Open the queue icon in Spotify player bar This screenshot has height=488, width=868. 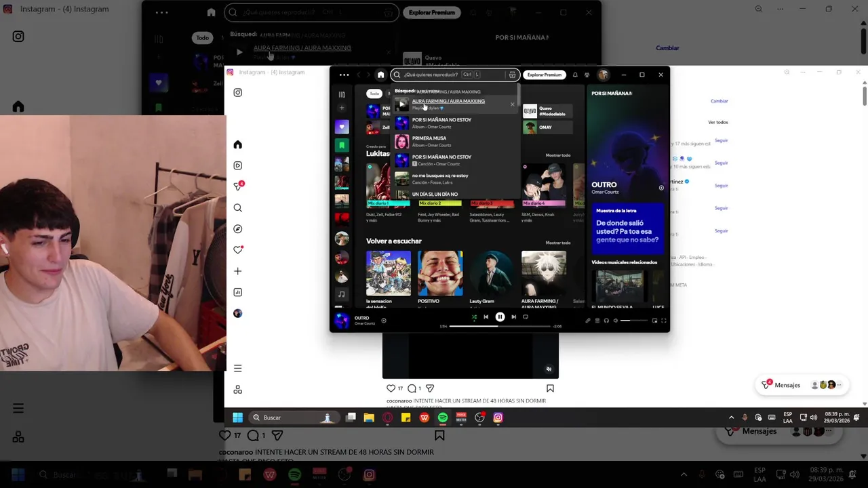pos(597,321)
